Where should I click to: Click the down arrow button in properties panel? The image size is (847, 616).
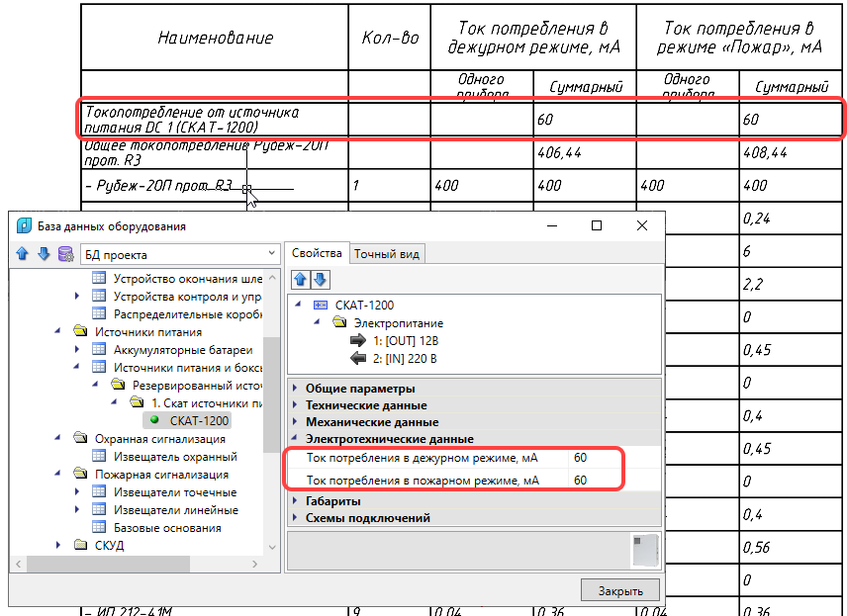click(x=320, y=279)
